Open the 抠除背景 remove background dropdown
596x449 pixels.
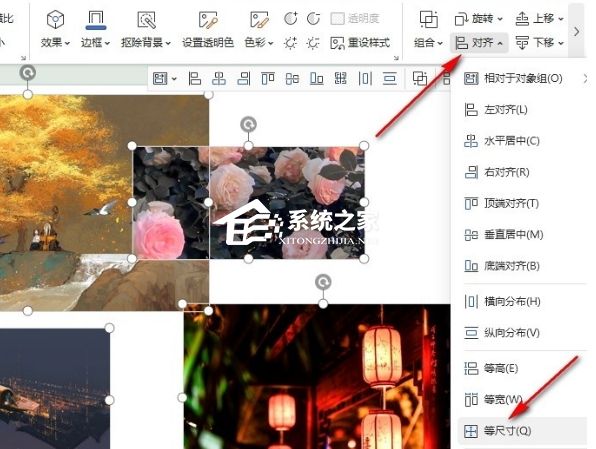coord(146,30)
